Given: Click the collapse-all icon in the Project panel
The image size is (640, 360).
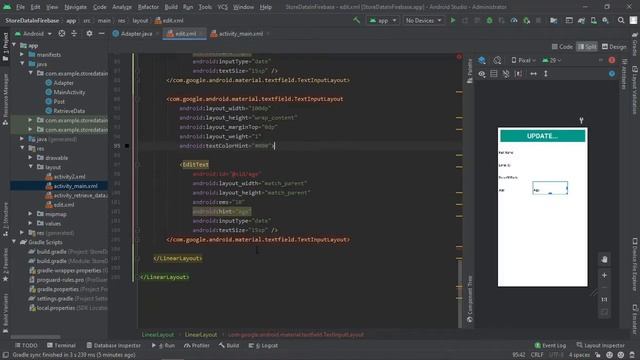Looking at the screenshot, I should (74, 33).
